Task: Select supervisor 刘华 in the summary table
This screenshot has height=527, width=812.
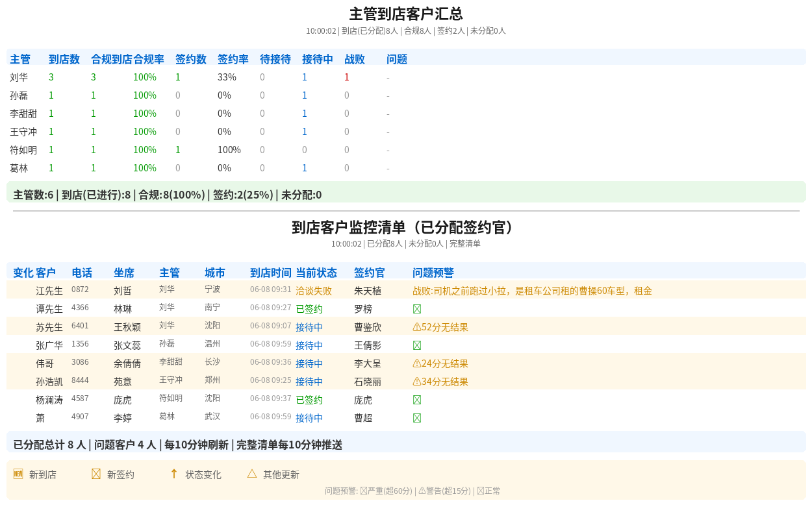Action: tap(19, 77)
